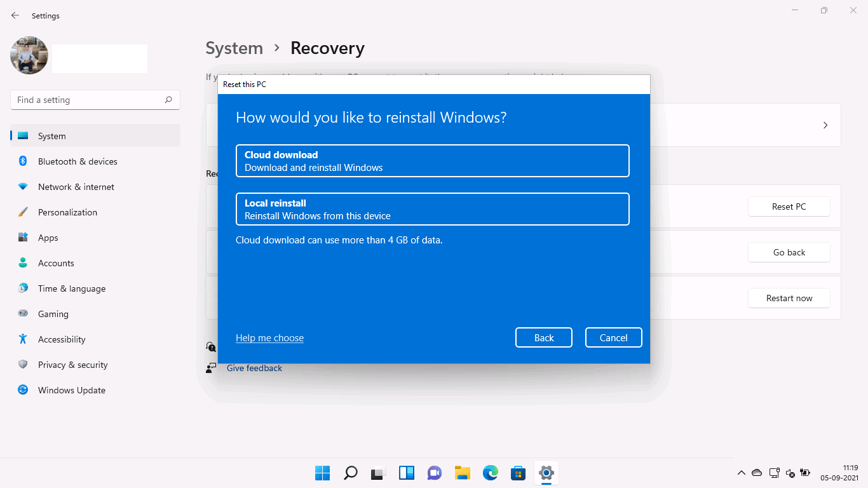Open Time & language settings

point(95,288)
